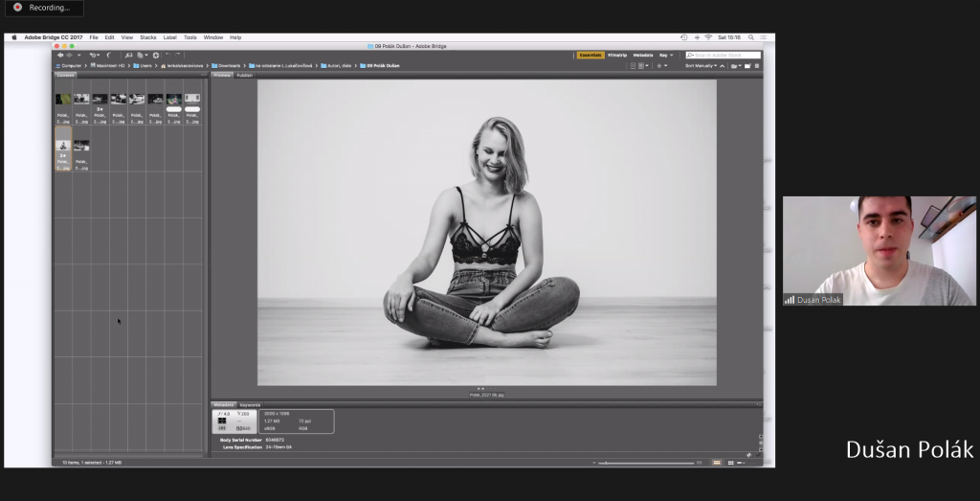
Task: Switch to Filmstrip workspace
Action: point(617,55)
